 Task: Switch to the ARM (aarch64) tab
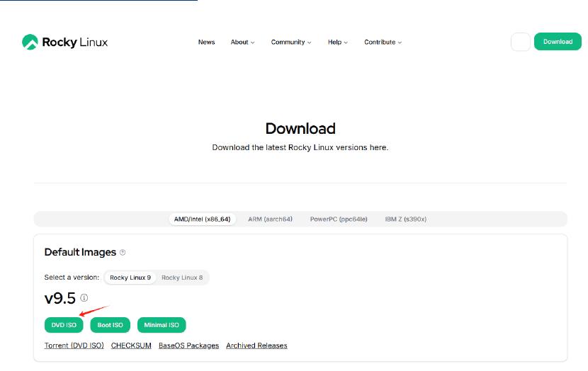click(x=270, y=219)
